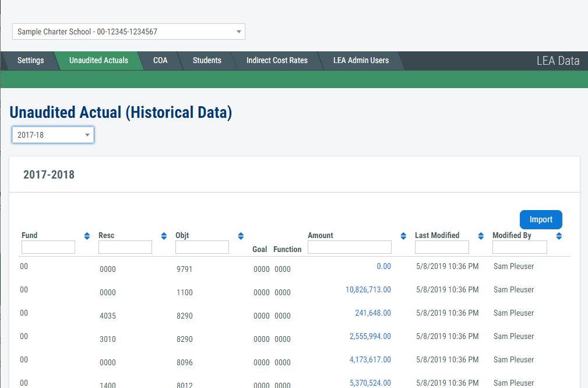Click the Unaudited Actual (Historical Data) heading

tap(121, 112)
